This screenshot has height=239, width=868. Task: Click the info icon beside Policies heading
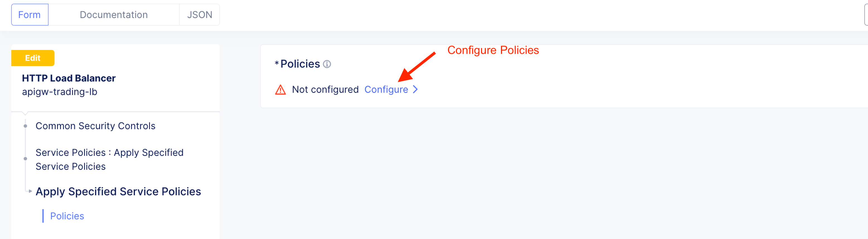[x=327, y=64]
